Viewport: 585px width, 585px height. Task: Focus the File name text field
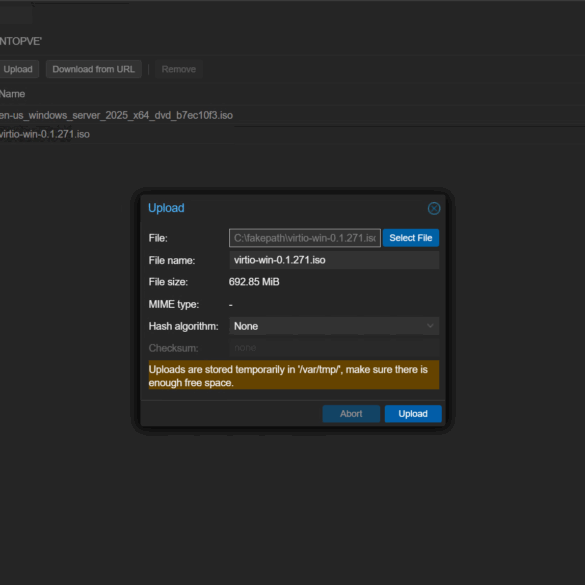point(334,260)
